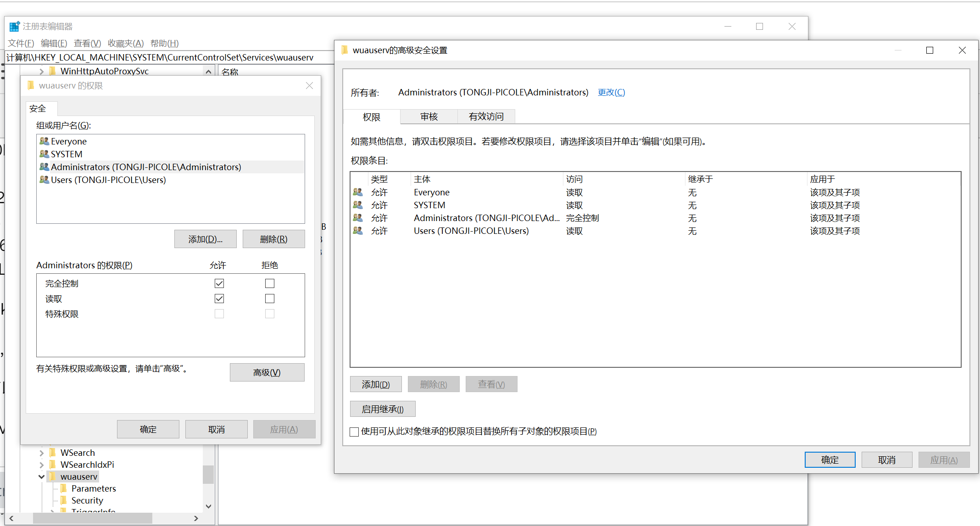Screen dimensions: 980x526
Task: Click the tree pane horizontal scrollbar thumb
Action: click(92, 518)
